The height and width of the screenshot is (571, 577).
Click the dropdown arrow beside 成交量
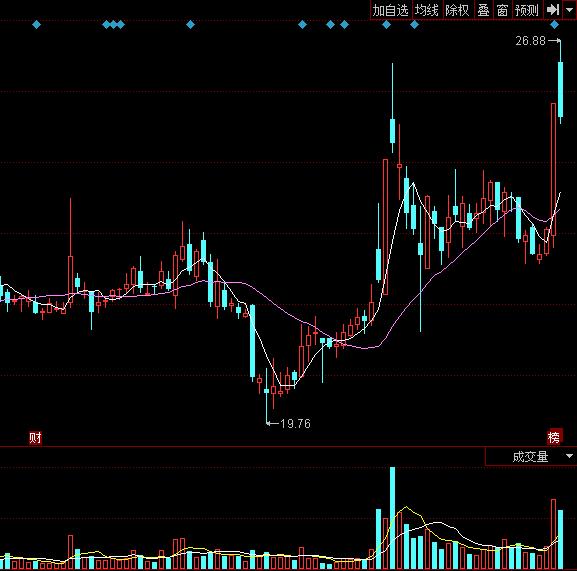click(569, 456)
